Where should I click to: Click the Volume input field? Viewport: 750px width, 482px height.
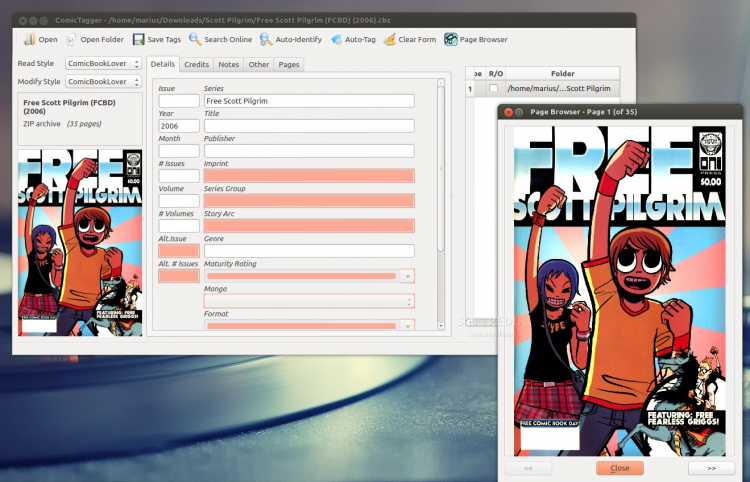pyautogui.click(x=179, y=201)
